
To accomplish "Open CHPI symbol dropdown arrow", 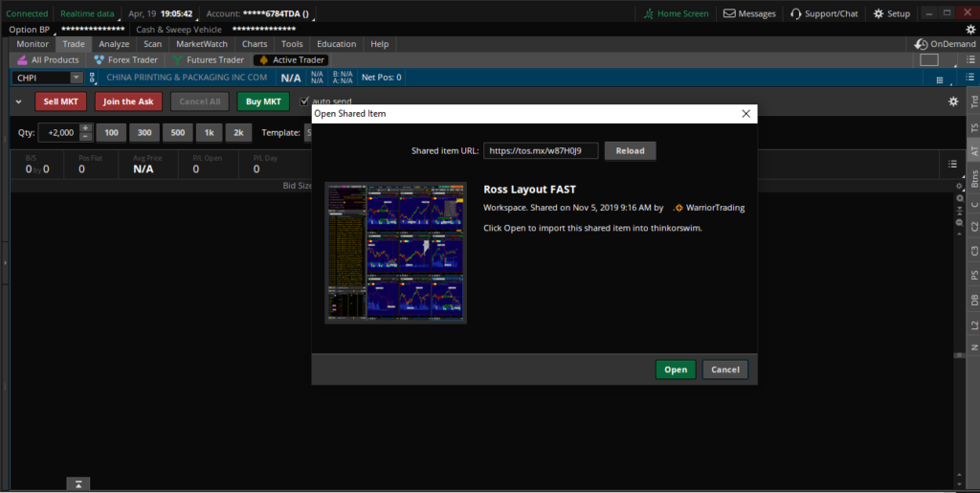I will [x=77, y=78].
